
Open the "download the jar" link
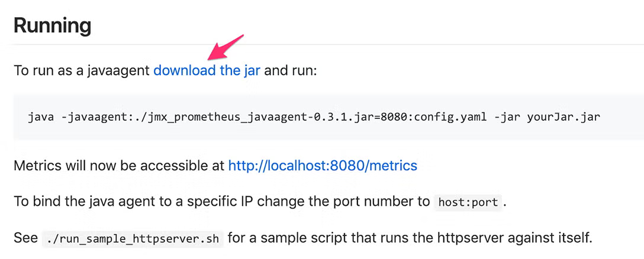coord(207,70)
